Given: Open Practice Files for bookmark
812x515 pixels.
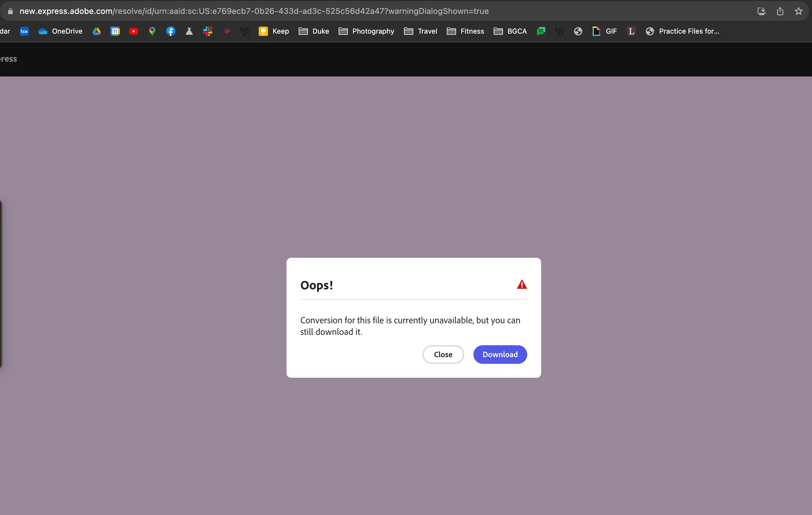Looking at the screenshot, I should coord(683,31).
